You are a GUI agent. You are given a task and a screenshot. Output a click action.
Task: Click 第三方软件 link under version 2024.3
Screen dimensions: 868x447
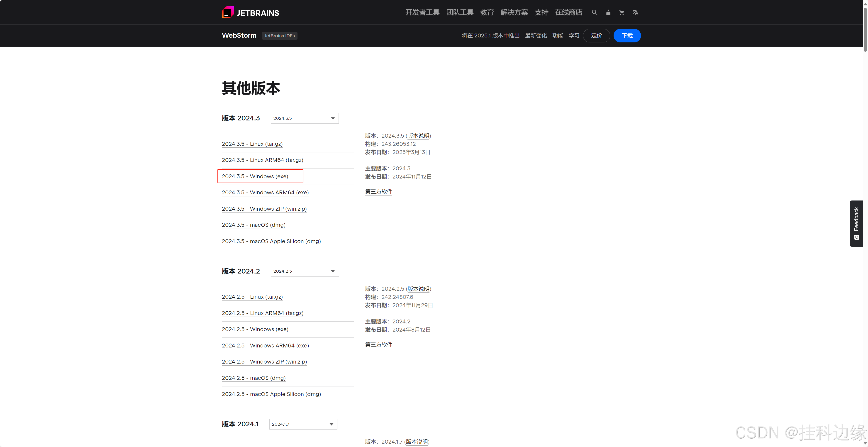point(378,192)
